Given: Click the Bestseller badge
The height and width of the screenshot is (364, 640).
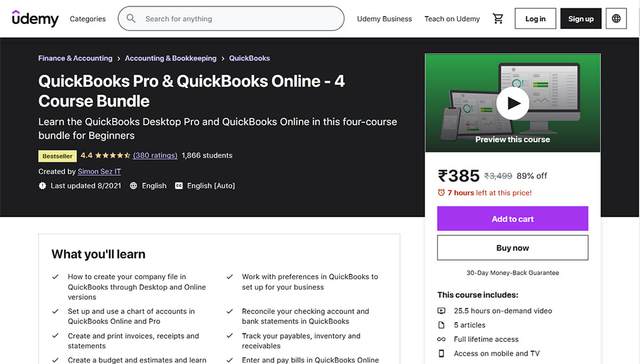Looking at the screenshot, I should (x=57, y=156).
